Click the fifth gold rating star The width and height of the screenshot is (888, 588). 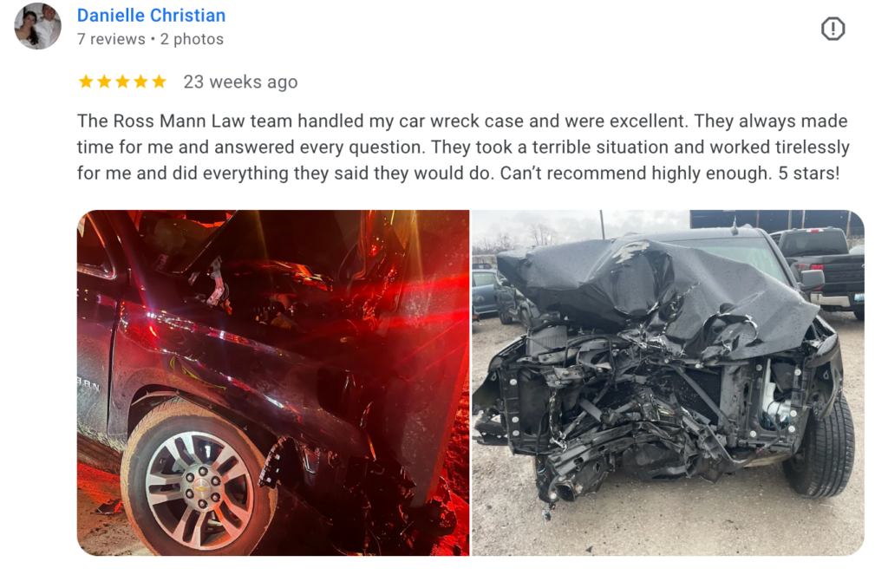pos(160,82)
